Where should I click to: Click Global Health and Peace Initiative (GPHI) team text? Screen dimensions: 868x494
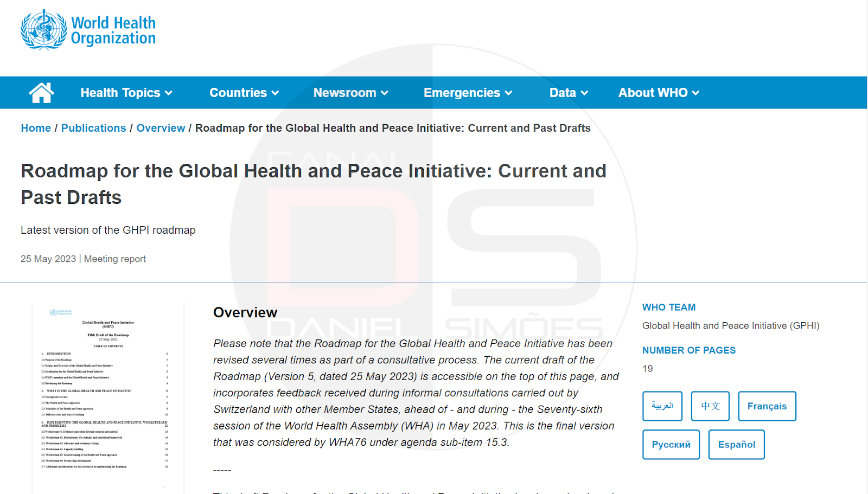(731, 326)
